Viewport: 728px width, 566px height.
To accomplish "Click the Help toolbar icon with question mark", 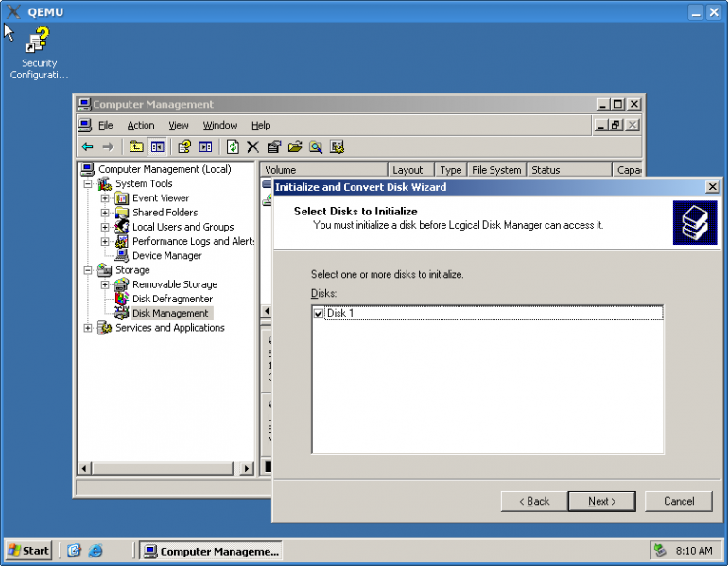I will (184, 146).
